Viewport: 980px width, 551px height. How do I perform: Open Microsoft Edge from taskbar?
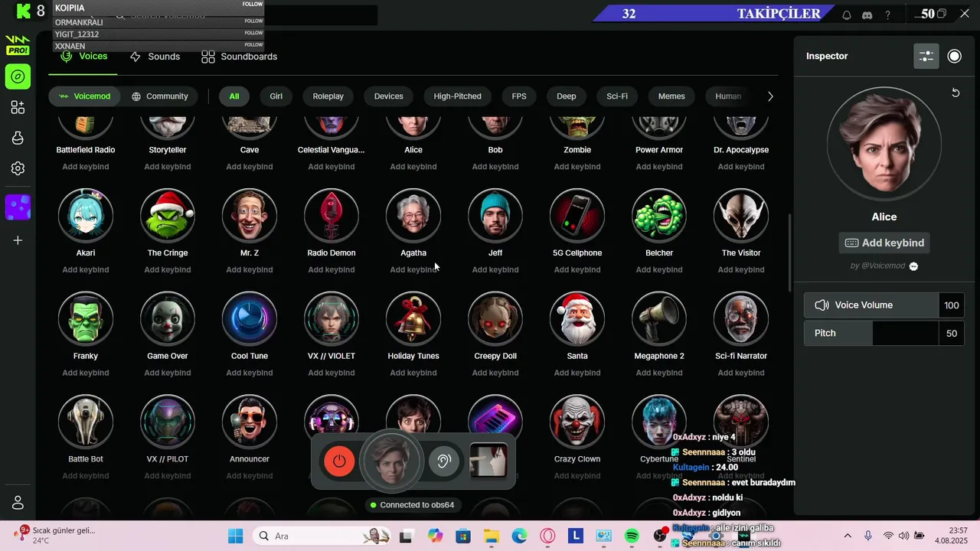pos(519,536)
